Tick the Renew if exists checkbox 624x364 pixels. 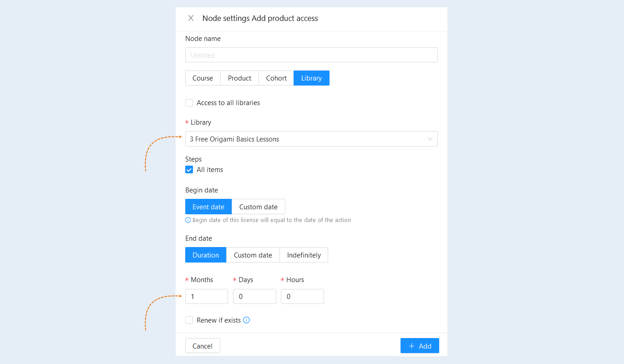[189, 320]
